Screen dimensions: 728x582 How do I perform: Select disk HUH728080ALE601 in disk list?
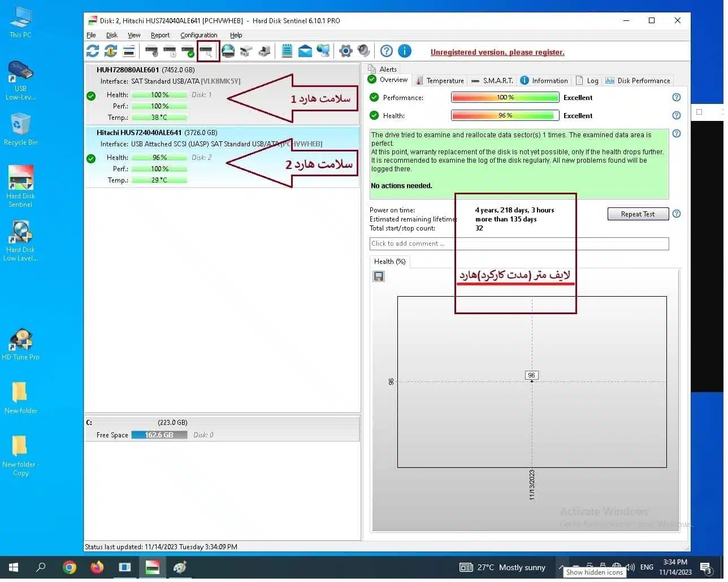point(222,94)
